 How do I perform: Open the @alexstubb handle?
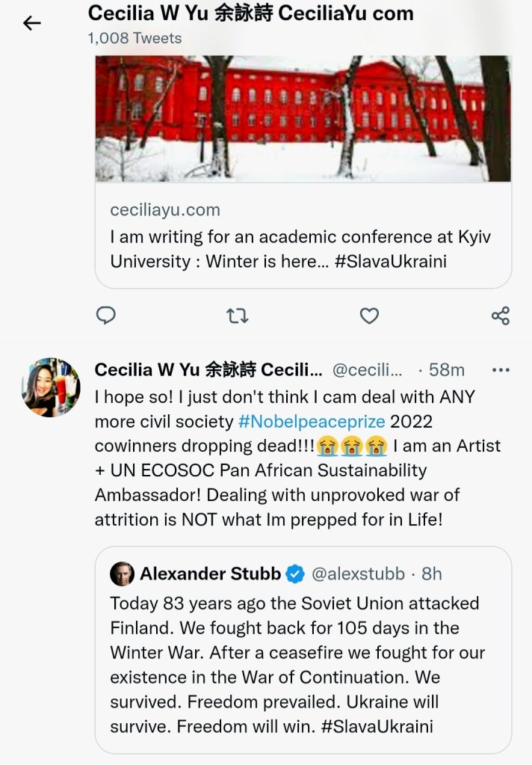357,574
